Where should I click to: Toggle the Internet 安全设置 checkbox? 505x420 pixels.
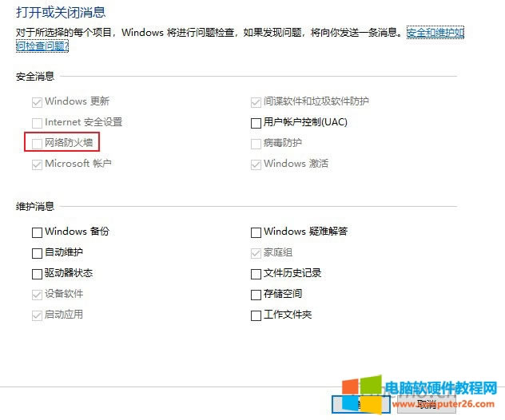click(x=37, y=123)
